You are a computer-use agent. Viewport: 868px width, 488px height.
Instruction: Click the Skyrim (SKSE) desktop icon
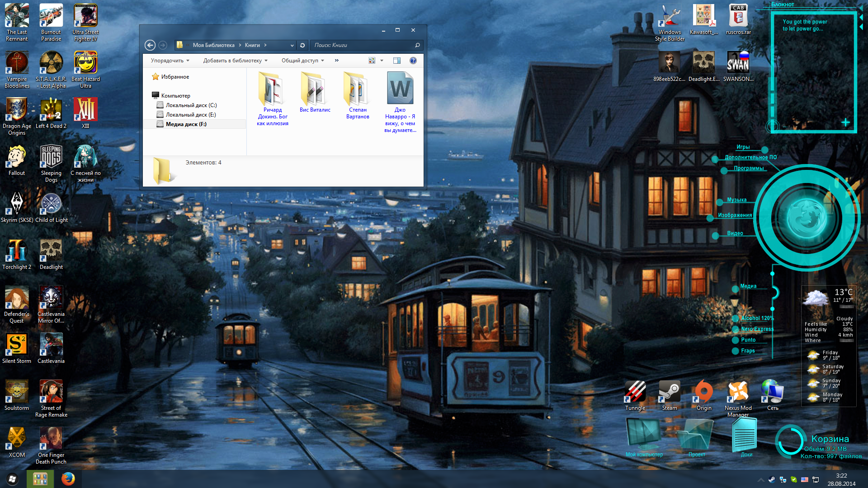click(17, 207)
